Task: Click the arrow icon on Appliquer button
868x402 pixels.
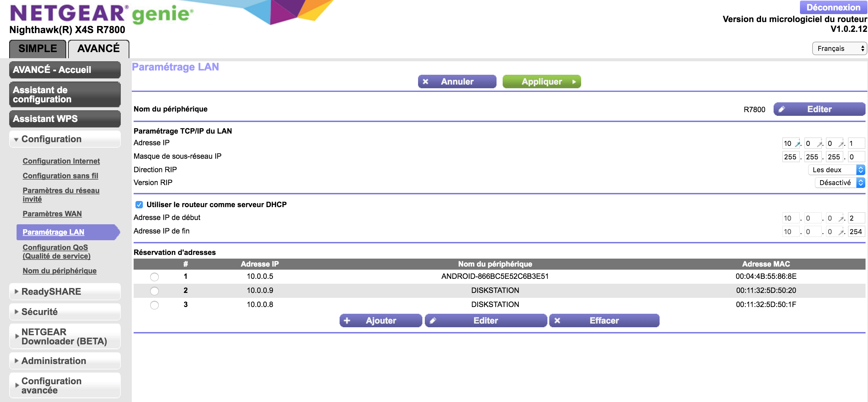Action: (x=574, y=82)
